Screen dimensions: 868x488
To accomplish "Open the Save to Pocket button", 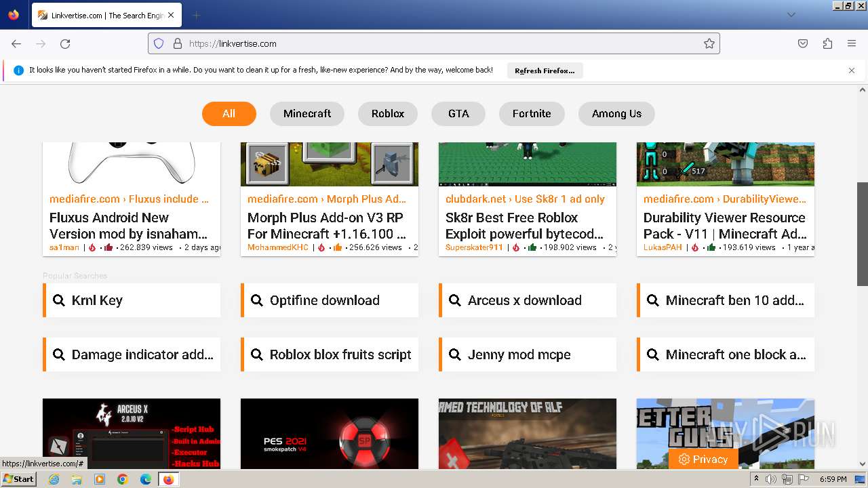I will click(803, 43).
